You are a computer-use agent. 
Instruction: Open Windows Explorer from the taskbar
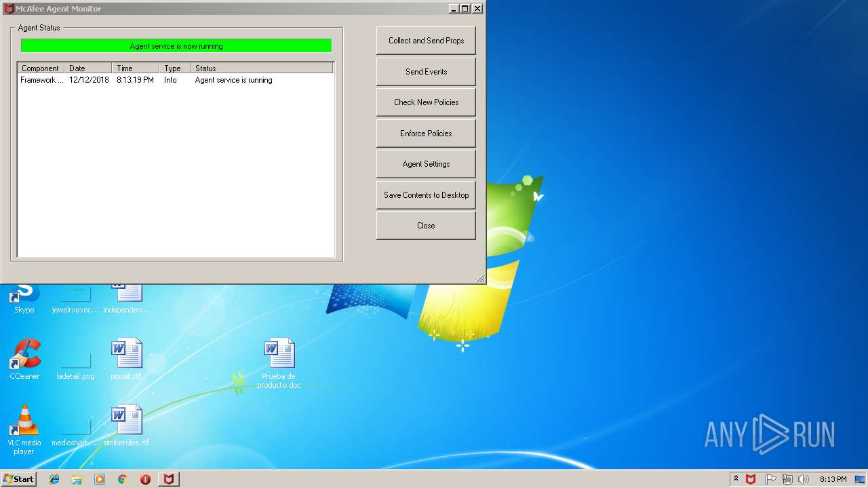click(77, 479)
